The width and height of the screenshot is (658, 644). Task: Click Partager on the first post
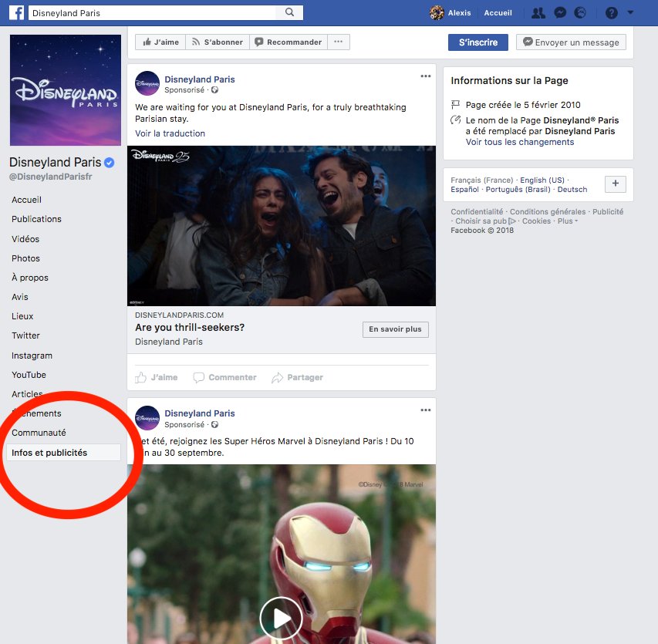tap(298, 377)
